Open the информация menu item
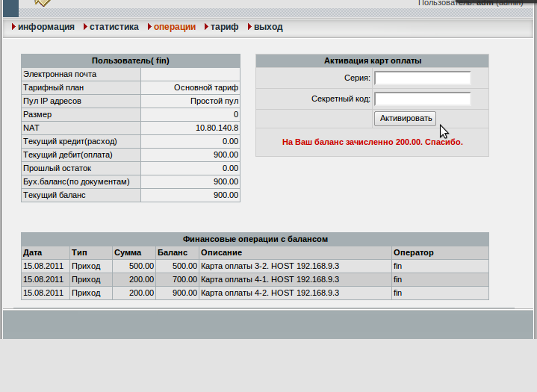Viewport: 537px width, 392px height. pos(46,27)
